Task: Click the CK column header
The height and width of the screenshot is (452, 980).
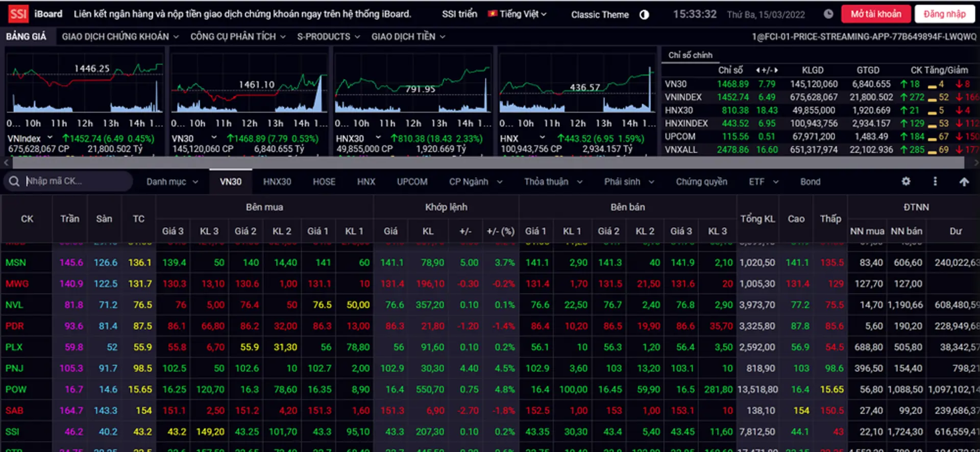Action: 27,219
